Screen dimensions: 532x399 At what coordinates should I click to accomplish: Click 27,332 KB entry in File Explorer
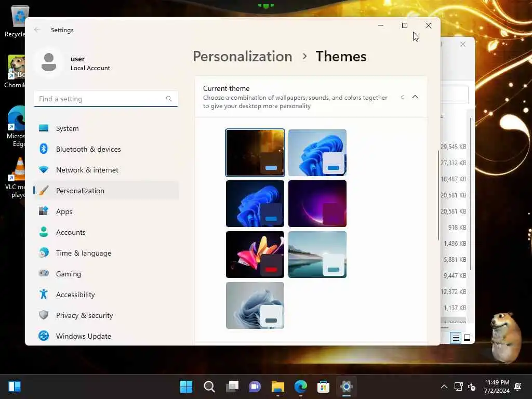pyautogui.click(x=453, y=163)
